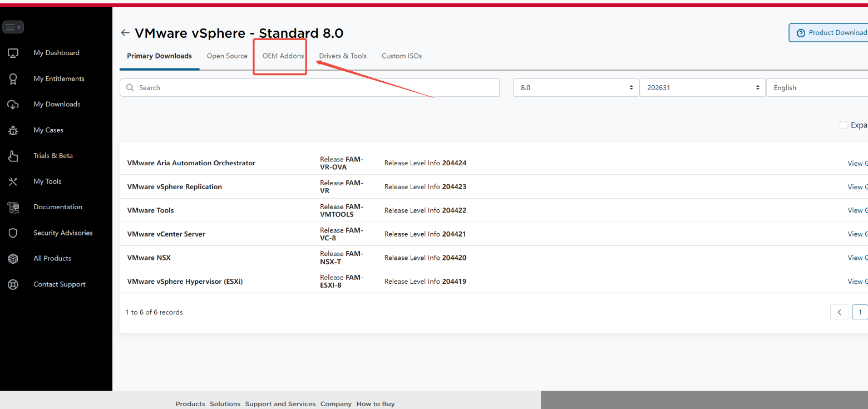The height and width of the screenshot is (409, 868).
Task: Click the magnifier icon in search box
Action: [130, 88]
